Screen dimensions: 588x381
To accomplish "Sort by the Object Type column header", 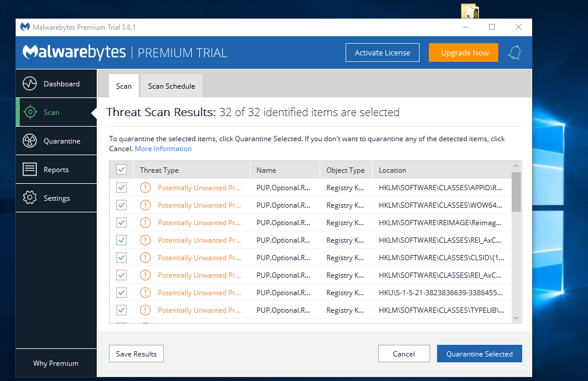I will click(346, 170).
